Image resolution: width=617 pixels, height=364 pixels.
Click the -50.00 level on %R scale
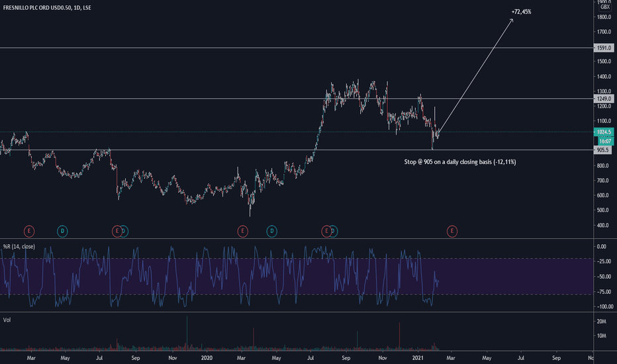tap(604, 277)
